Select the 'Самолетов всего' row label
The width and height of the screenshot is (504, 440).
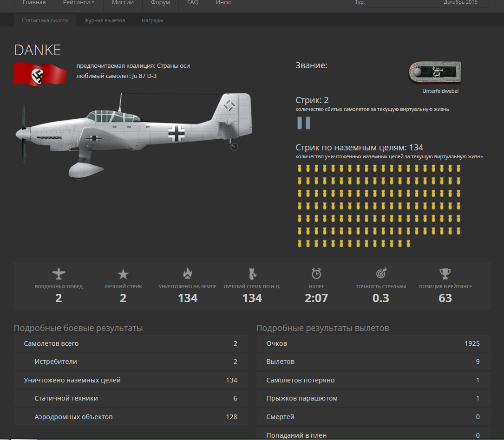tap(51, 343)
